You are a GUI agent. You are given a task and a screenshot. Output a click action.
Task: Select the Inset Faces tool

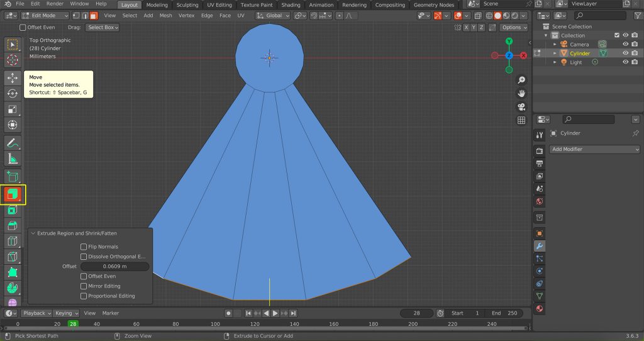pos(13,210)
